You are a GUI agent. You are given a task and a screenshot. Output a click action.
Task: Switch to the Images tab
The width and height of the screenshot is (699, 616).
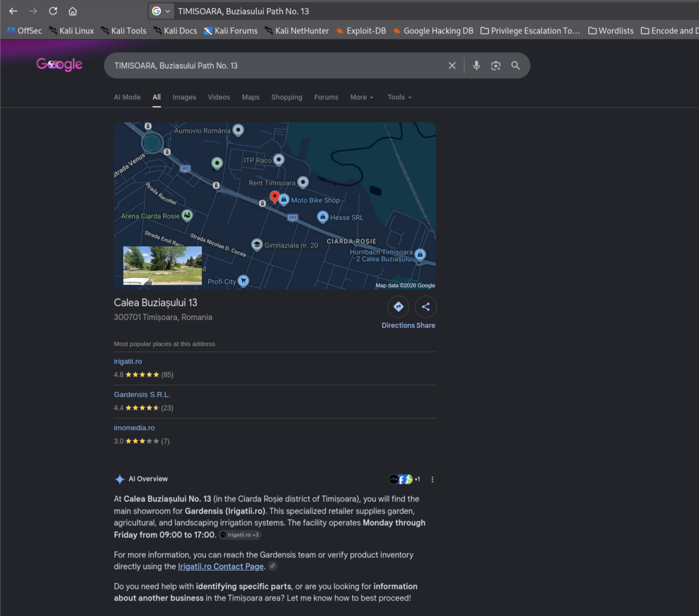184,97
